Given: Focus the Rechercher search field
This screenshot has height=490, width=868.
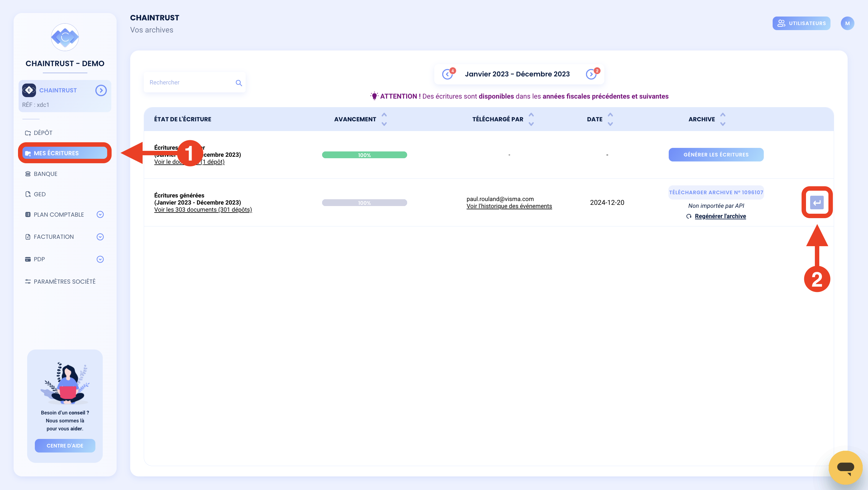Looking at the screenshot, I should [x=195, y=83].
